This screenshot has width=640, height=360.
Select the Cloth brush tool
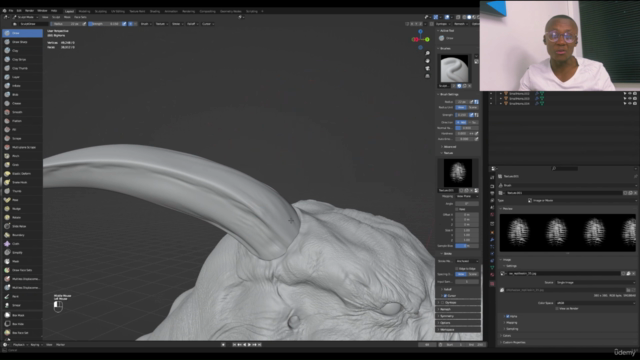pyautogui.click(x=22, y=244)
